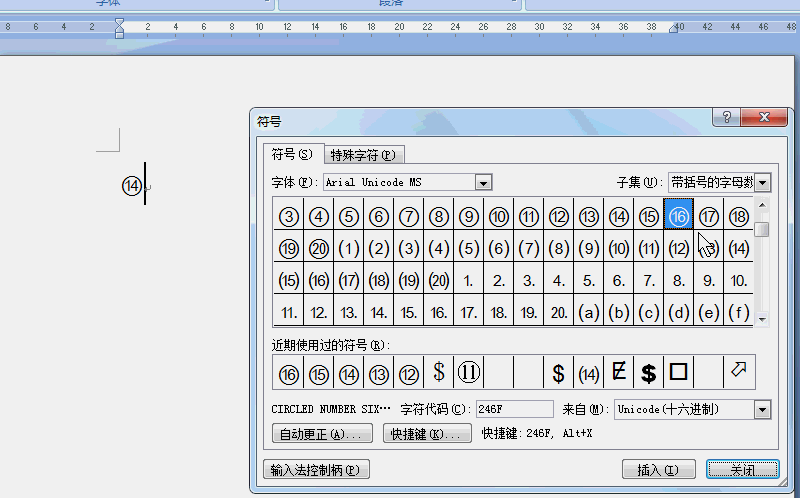Open the 字体 font dropdown
800x498 pixels.
point(483,182)
